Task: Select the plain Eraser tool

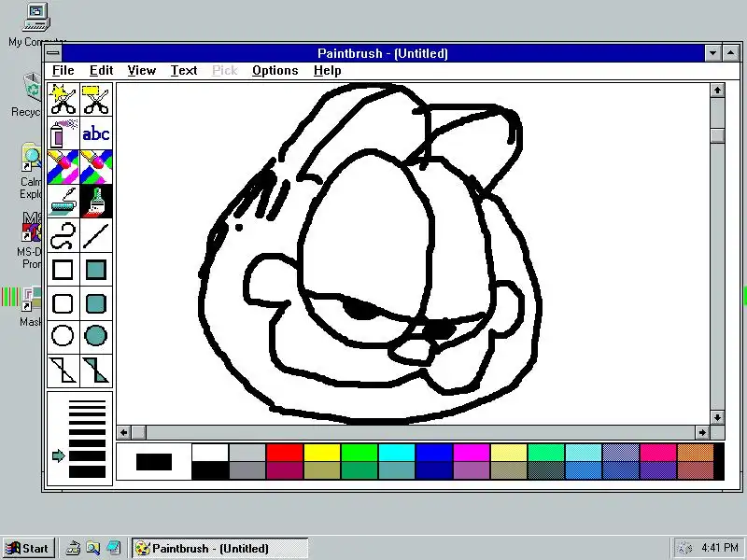Action: pos(96,167)
